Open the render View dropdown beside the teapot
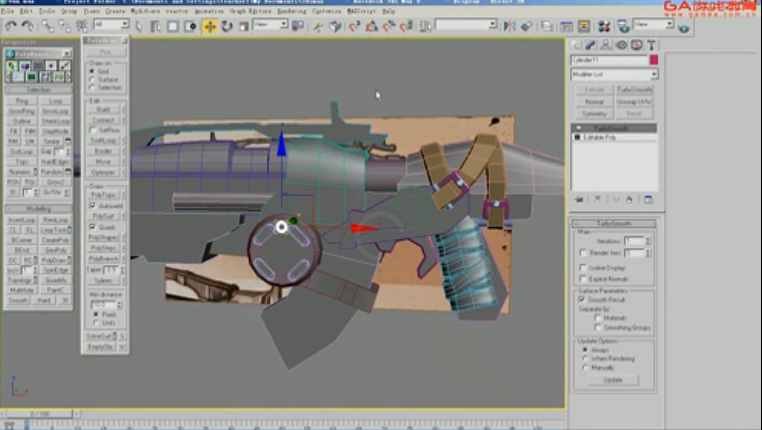 pyautogui.click(x=653, y=24)
